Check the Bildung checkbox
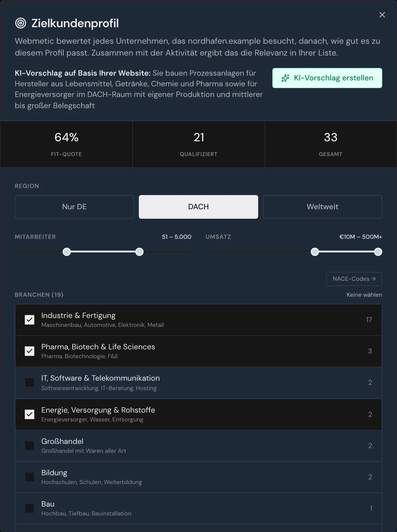This screenshot has width=397, height=532. (30, 477)
